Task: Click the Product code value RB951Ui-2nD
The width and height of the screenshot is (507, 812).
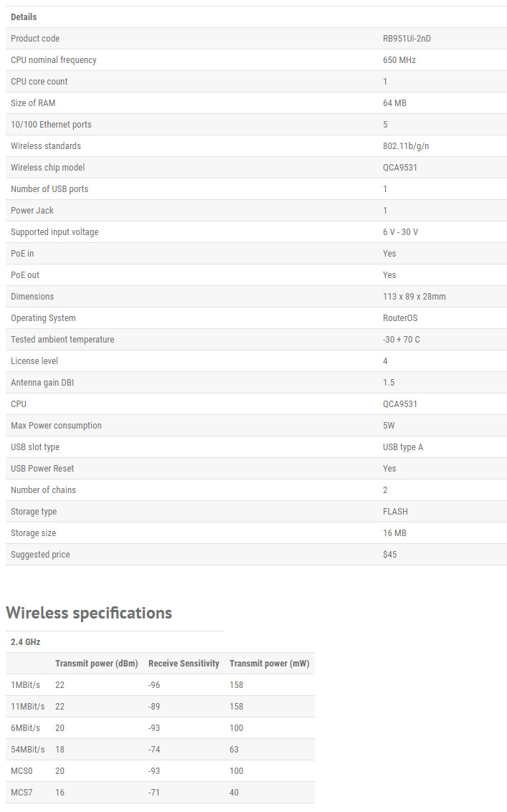Action: point(407,38)
